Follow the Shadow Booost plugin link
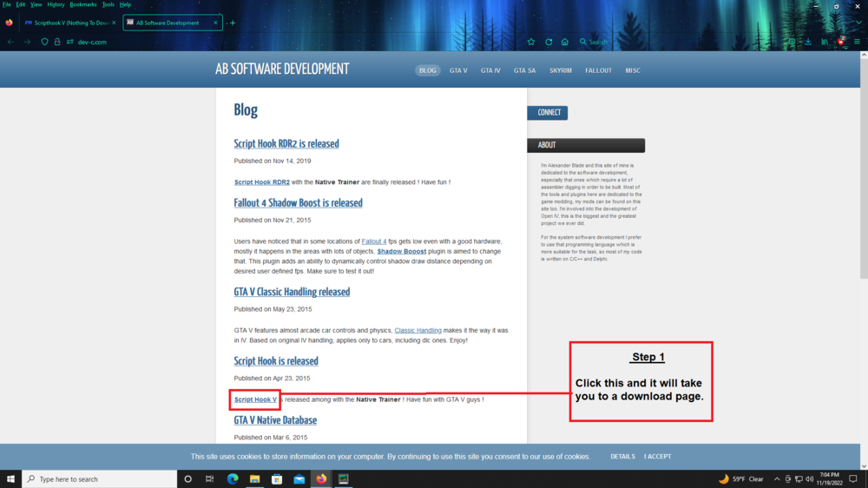Viewport: 868px width, 488px height. tap(401, 251)
